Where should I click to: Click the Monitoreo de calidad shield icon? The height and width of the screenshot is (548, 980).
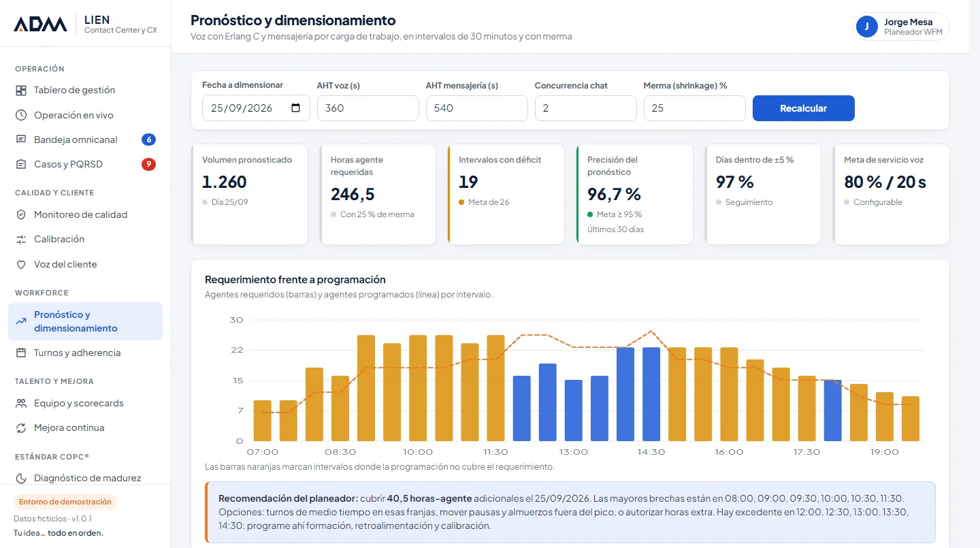tap(21, 214)
